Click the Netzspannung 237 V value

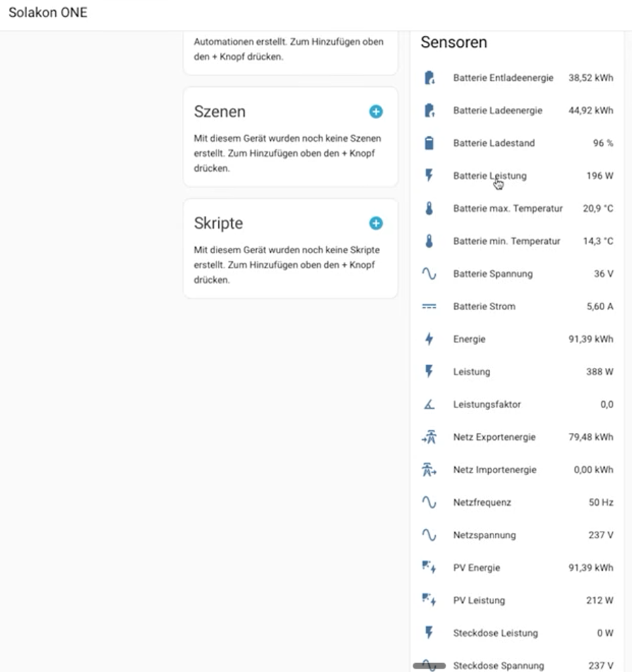(x=600, y=535)
